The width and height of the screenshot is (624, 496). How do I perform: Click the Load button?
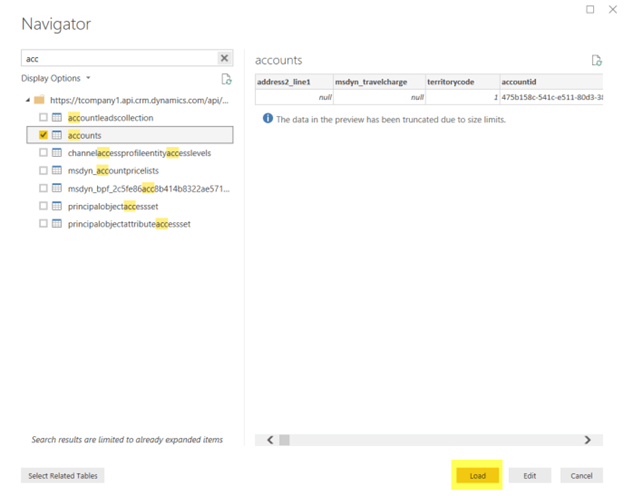pyautogui.click(x=477, y=475)
